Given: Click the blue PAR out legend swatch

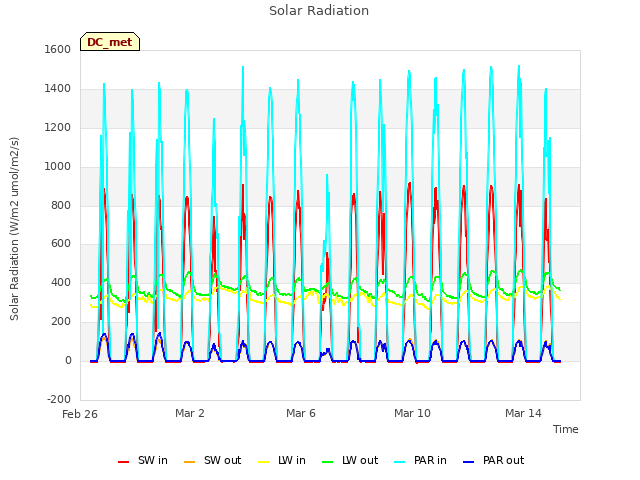Looking at the screenshot, I should [x=469, y=462].
